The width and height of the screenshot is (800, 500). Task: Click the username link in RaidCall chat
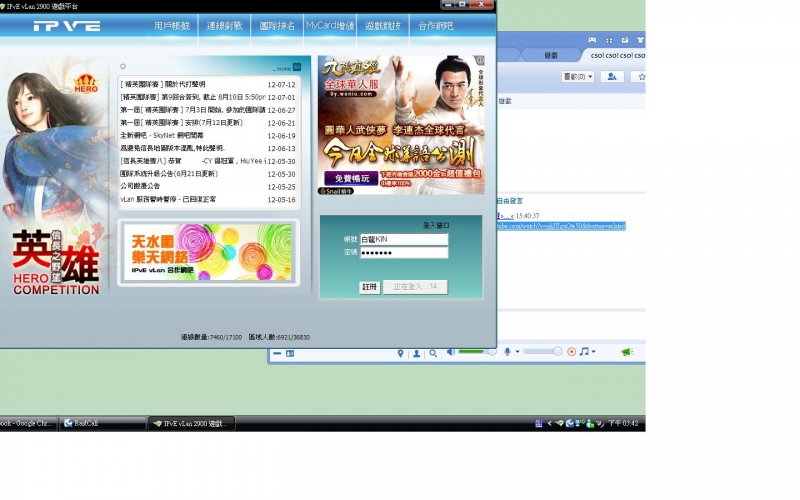coord(506,216)
